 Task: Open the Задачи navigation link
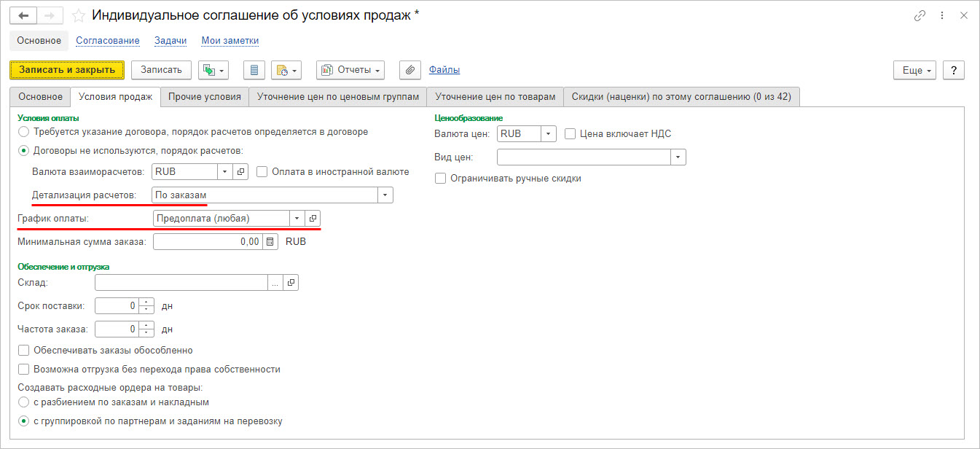click(x=170, y=41)
